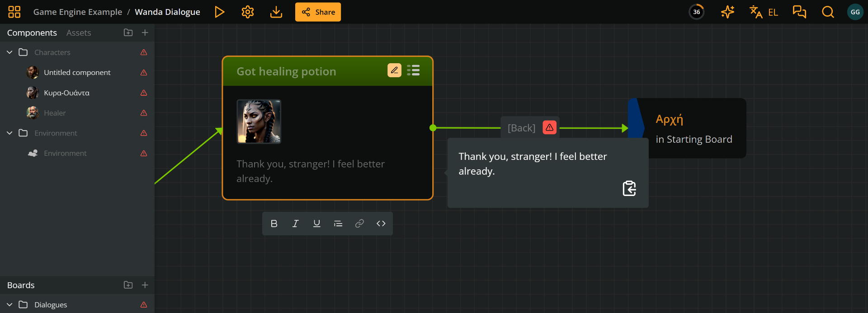Click the play button in top bar

[220, 12]
